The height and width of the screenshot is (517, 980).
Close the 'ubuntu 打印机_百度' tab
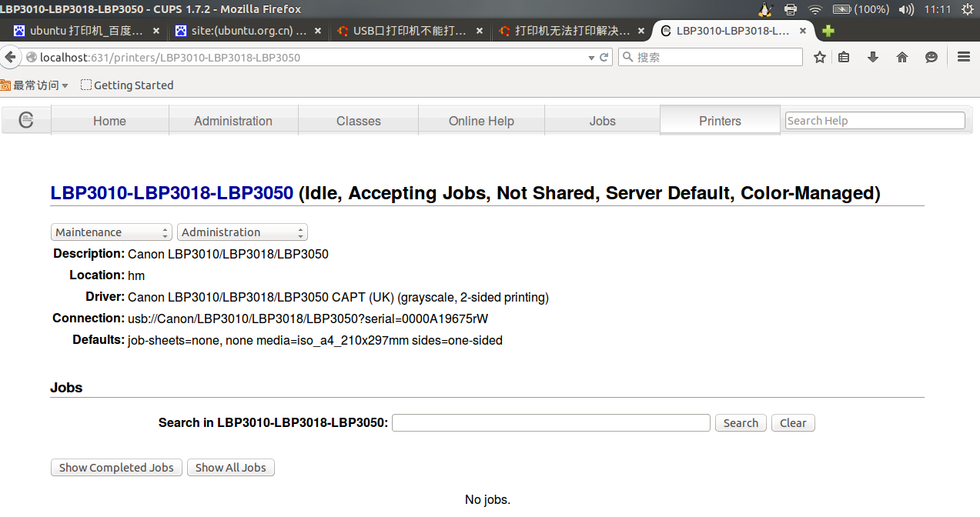click(x=156, y=31)
